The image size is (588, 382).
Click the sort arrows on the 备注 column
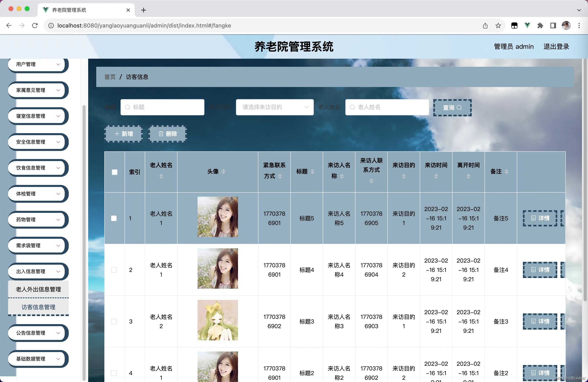(507, 172)
